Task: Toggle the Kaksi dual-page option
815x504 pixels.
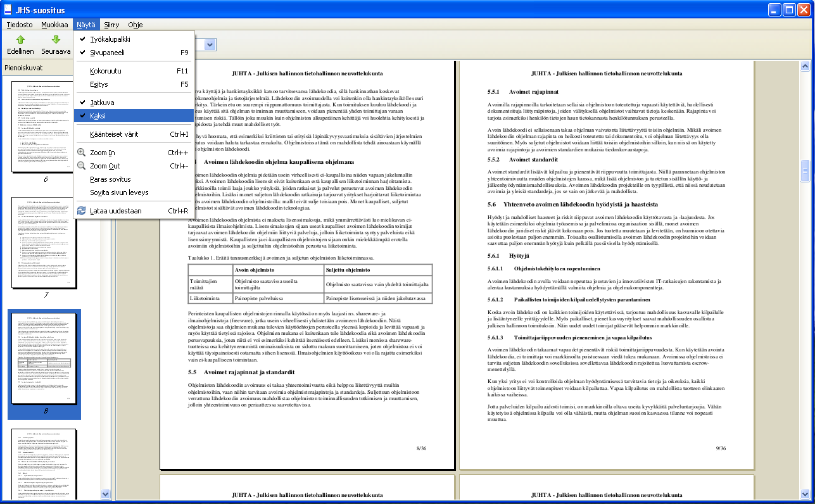Action: (134, 116)
